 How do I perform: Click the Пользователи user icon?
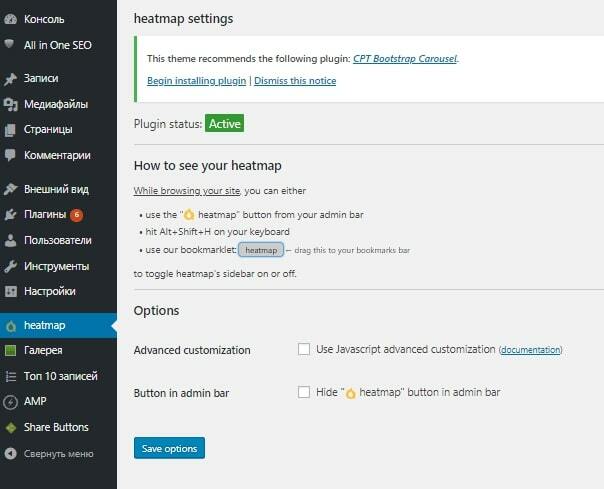tap(10, 240)
